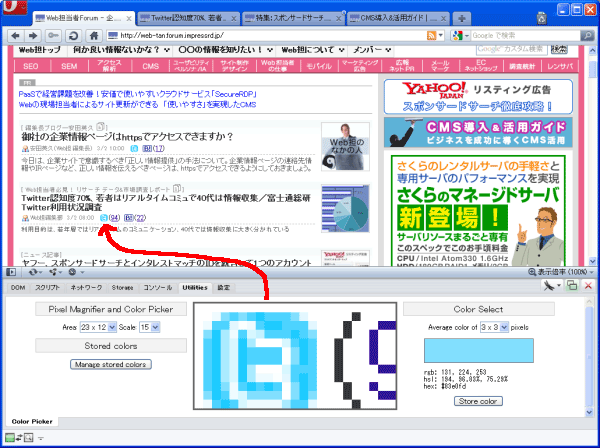The width and height of the screenshot is (600, 448).
Task: Open a new browser tab
Action: click(x=461, y=18)
